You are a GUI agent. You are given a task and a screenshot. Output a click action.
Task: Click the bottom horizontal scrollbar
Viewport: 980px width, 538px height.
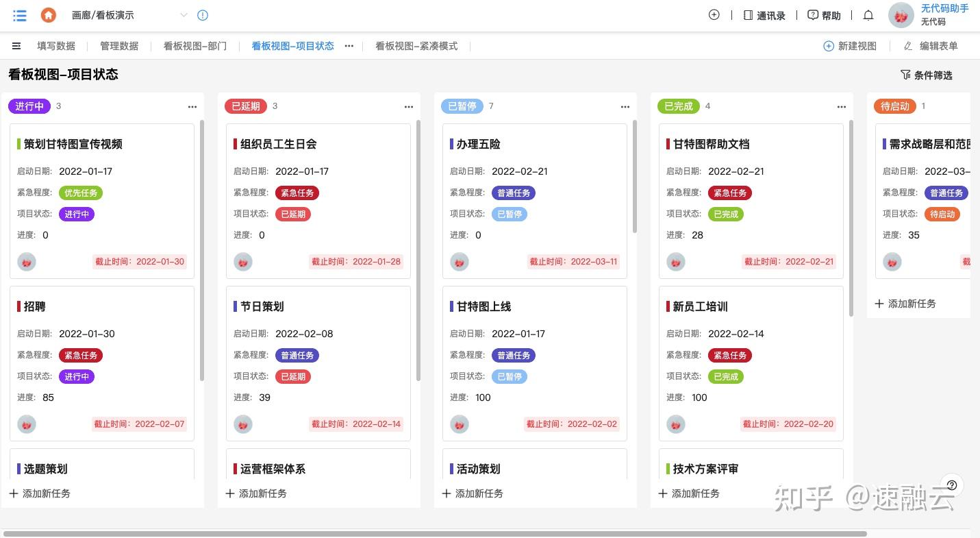point(436,533)
